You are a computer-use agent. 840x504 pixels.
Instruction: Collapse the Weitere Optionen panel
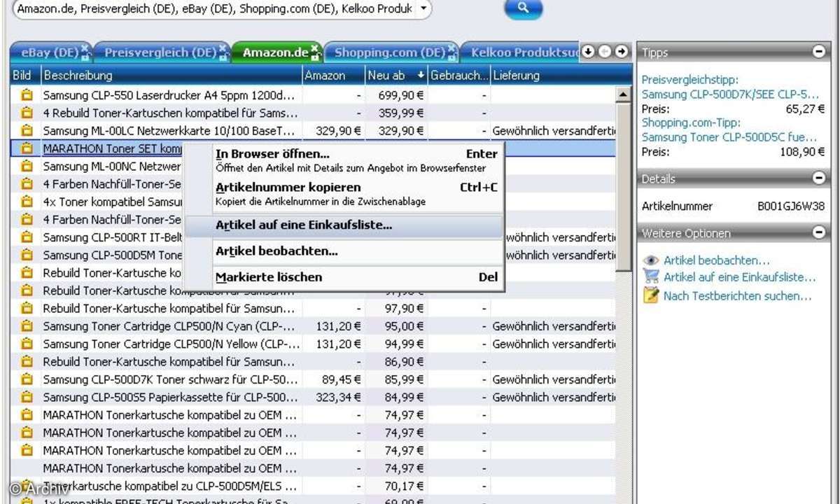tap(818, 233)
